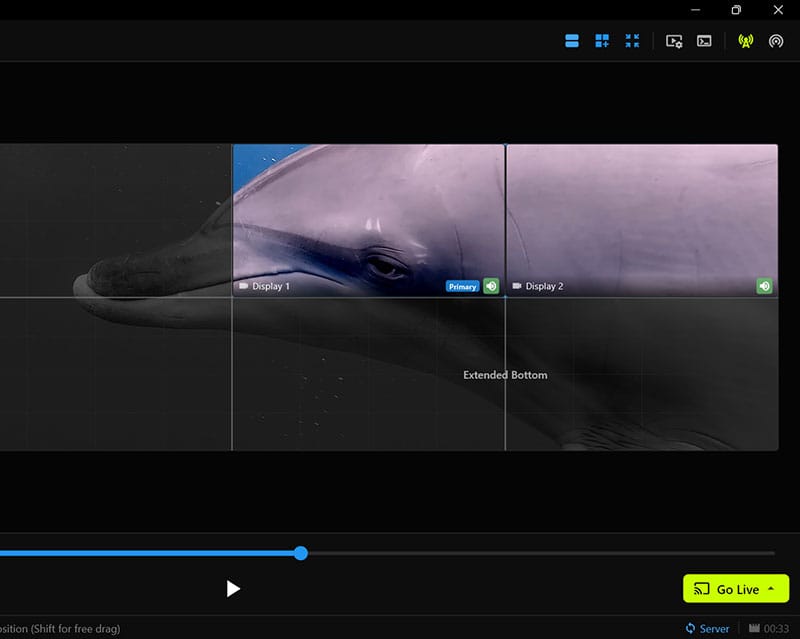Expand the Go Live dropdown arrow

click(771, 589)
